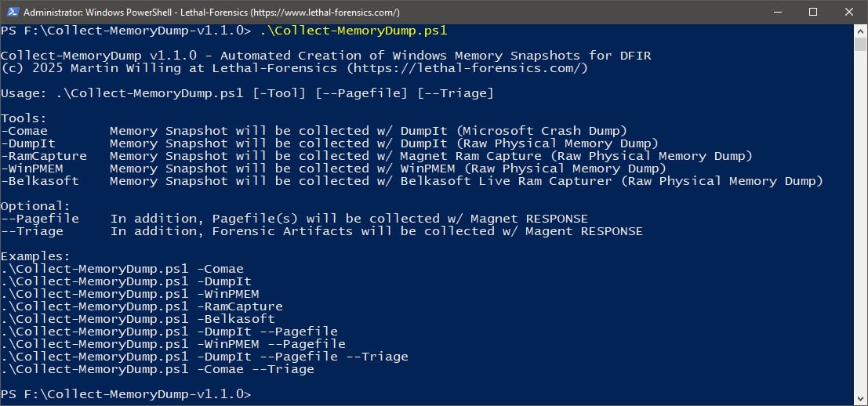The height and width of the screenshot is (406, 868).
Task: Minimize the PowerShell window
Action: click(x=777, y=12)
